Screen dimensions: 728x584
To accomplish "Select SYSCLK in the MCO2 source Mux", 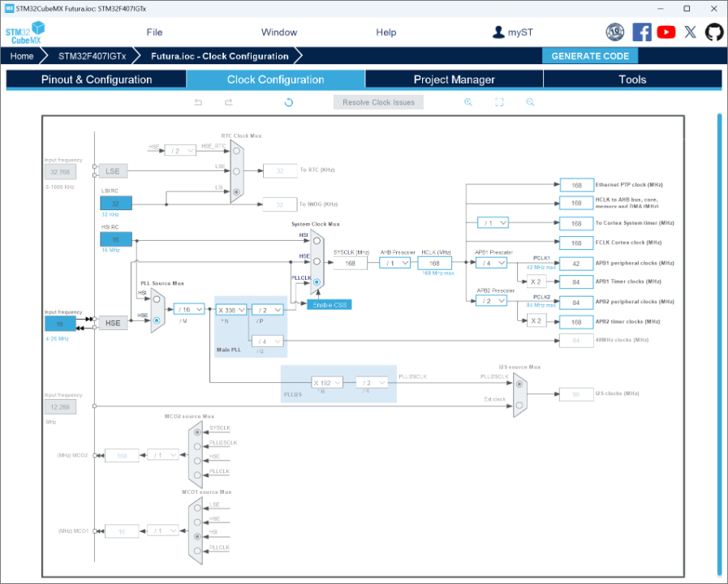I will click(197, 432).
